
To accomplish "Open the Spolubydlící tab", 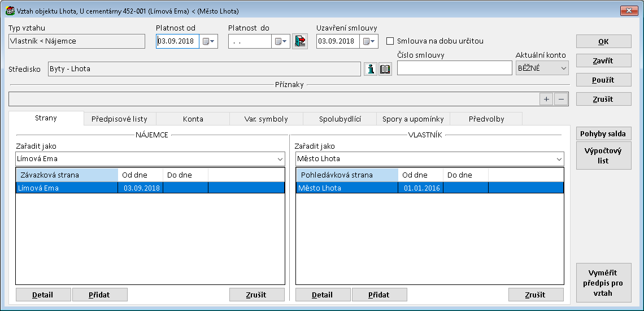I will pyautogui.click(x=340, y=119).
